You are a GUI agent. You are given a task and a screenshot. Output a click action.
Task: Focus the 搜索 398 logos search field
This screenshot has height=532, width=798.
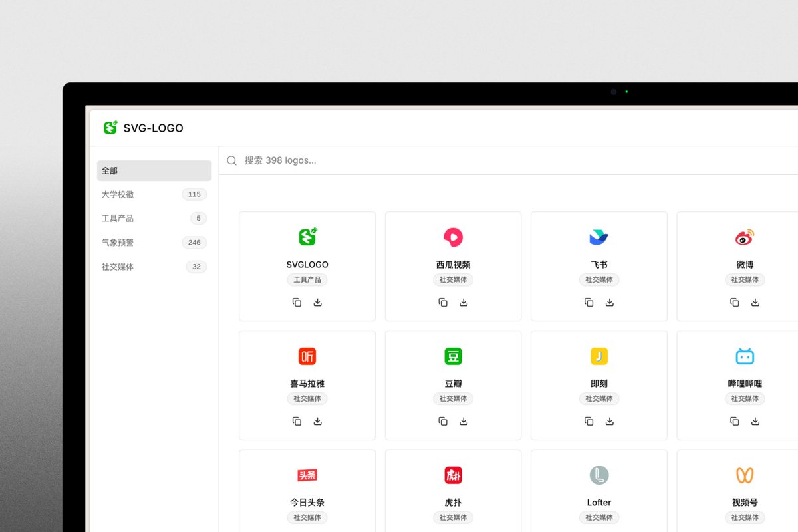(x=509, y=160)
